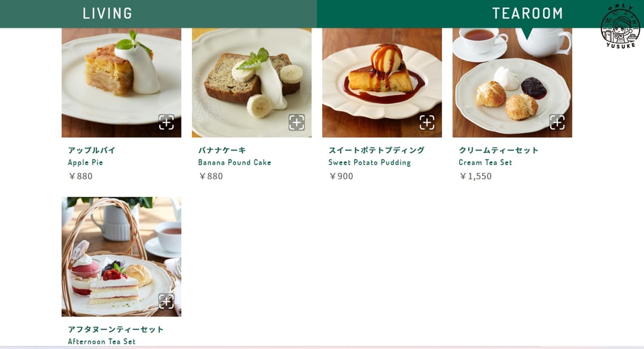Image resolution: width=644 pixels, height=349 pixels.
Task: Click the アップルパイ title text
Action: (x=92, y=150)
